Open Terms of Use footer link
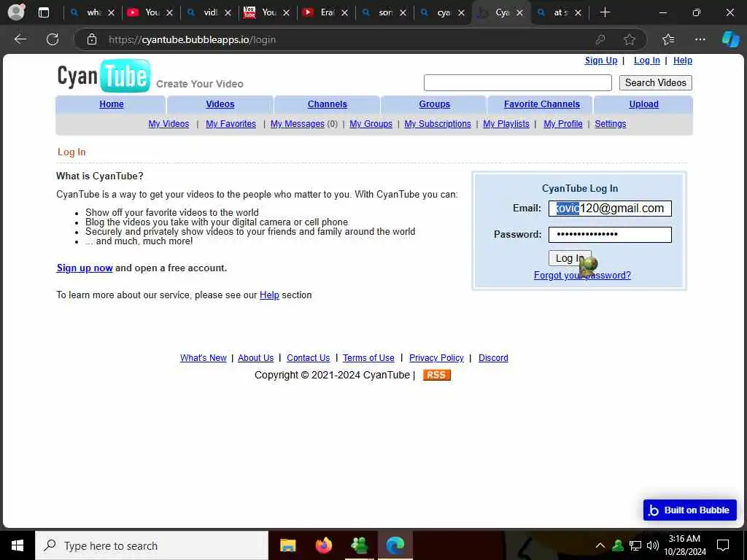 (x=368, y=358)
